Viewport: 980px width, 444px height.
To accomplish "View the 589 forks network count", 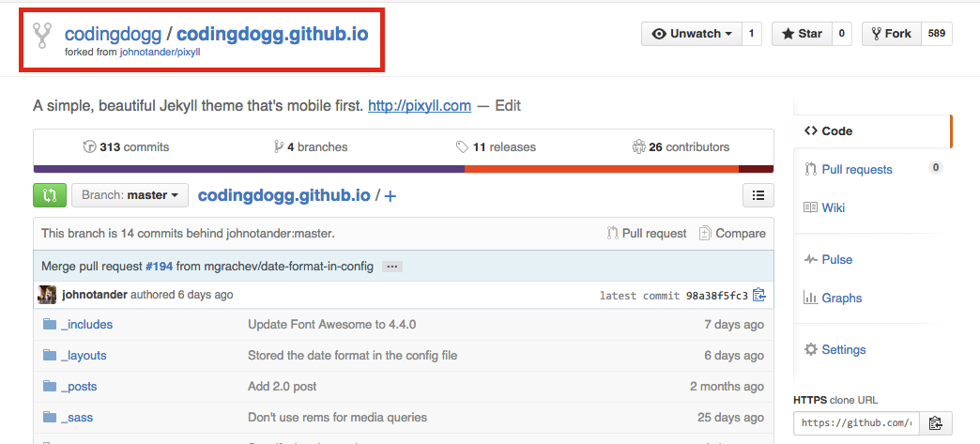I will [936, 34].
